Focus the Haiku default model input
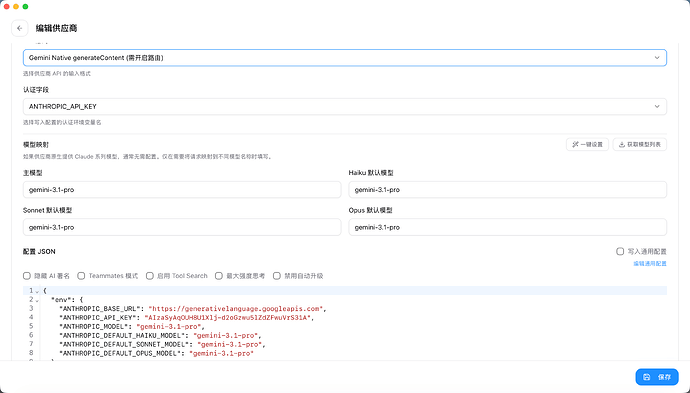The height and width of the screenshot is (393, 690). [507, 190]
